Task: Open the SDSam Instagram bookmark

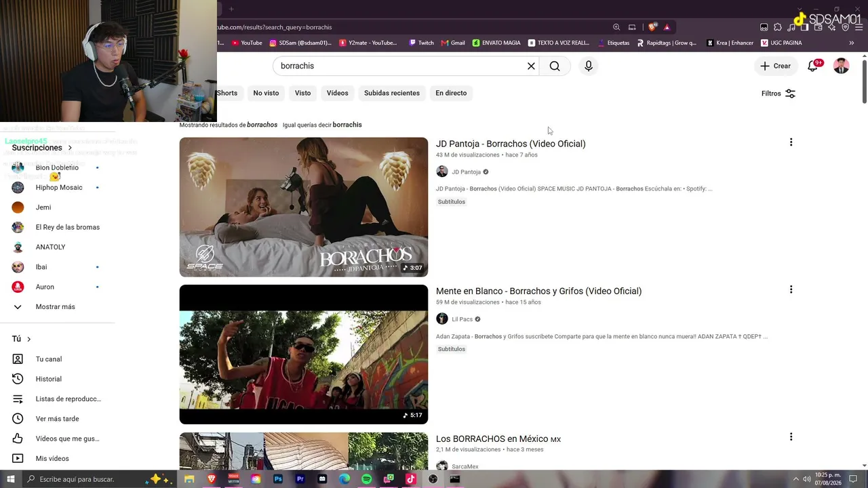Action: (300, 43)
